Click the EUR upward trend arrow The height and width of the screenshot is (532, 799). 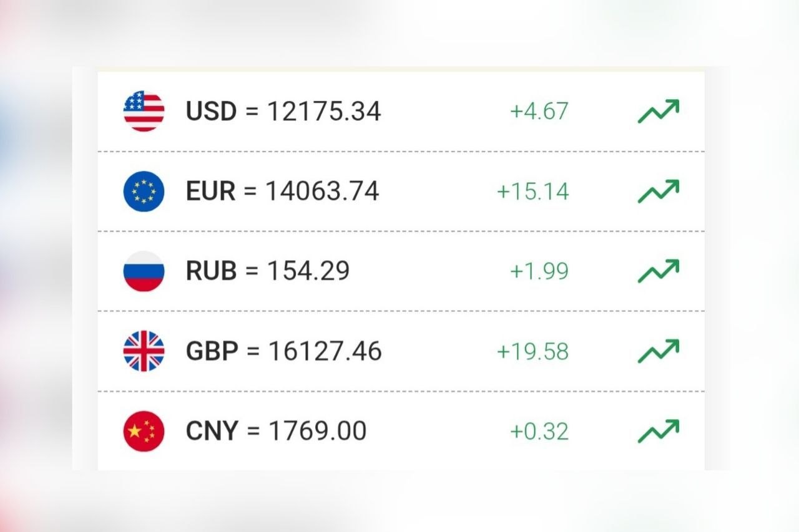[x=658, y=191]
